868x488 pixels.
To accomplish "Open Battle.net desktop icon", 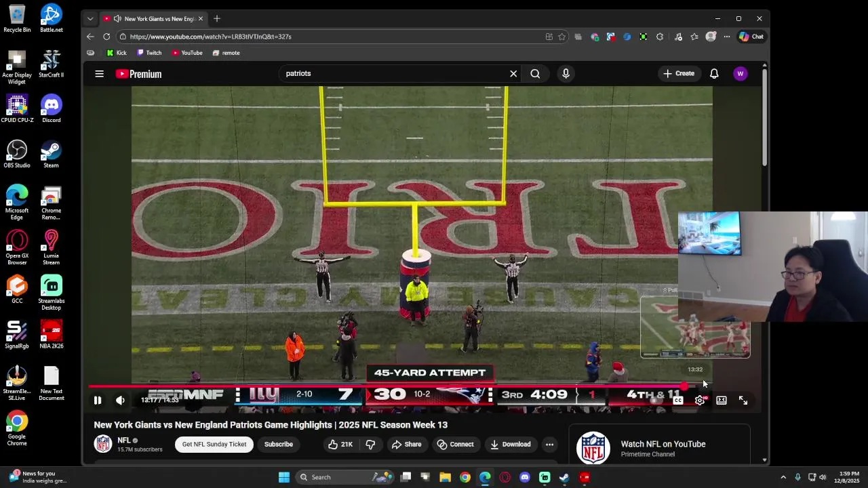I will coord(51,18).
